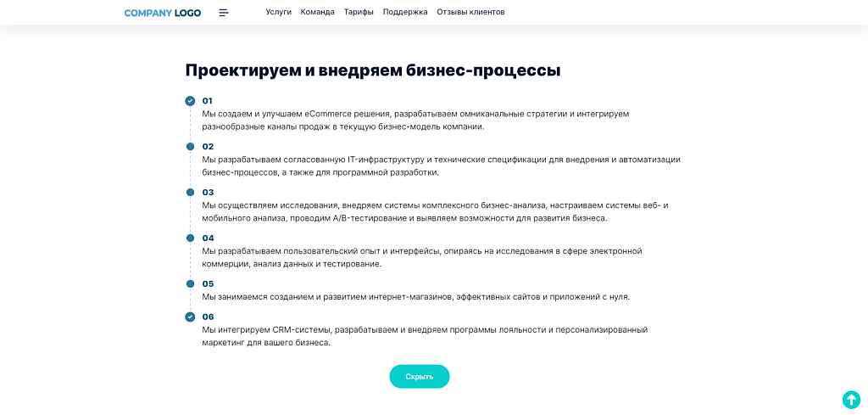Click the Скрыть button
This screenshot has width=868, height=415.
(x=419, y=377)
